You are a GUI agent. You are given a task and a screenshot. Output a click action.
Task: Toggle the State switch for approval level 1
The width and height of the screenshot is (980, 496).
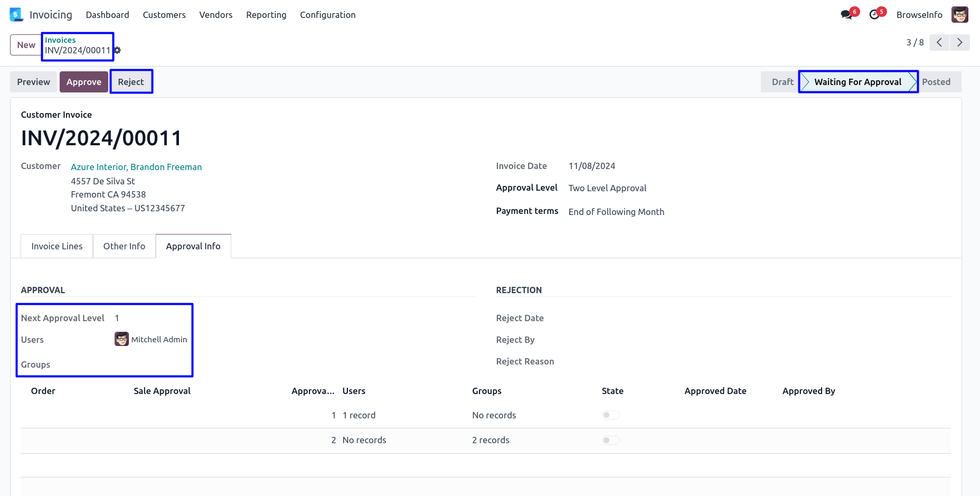(610, 415)
